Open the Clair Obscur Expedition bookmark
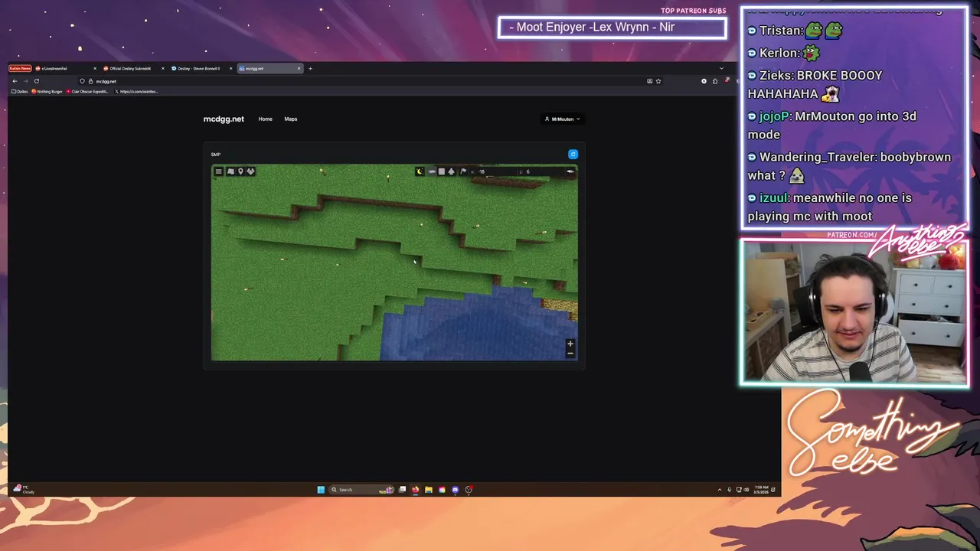Image resolution: width=980 pixels, height=551 pixels. click(88, 91)
